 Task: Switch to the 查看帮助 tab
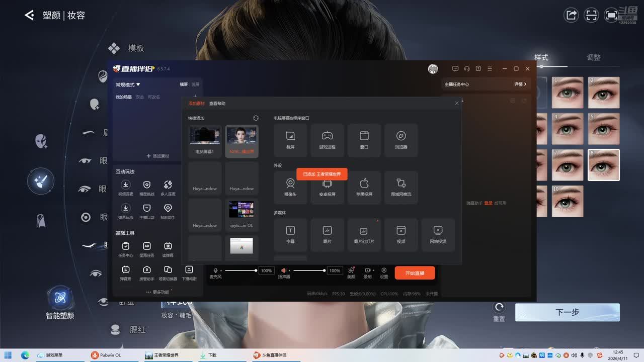click(x=217, y=104)
